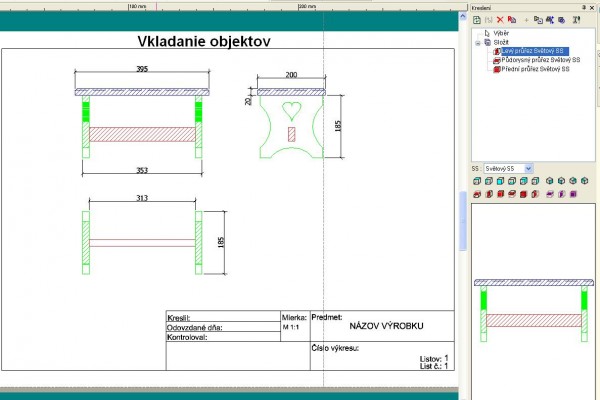
Task: Collapse the Složit tree node
Action: tap(479, 42)
